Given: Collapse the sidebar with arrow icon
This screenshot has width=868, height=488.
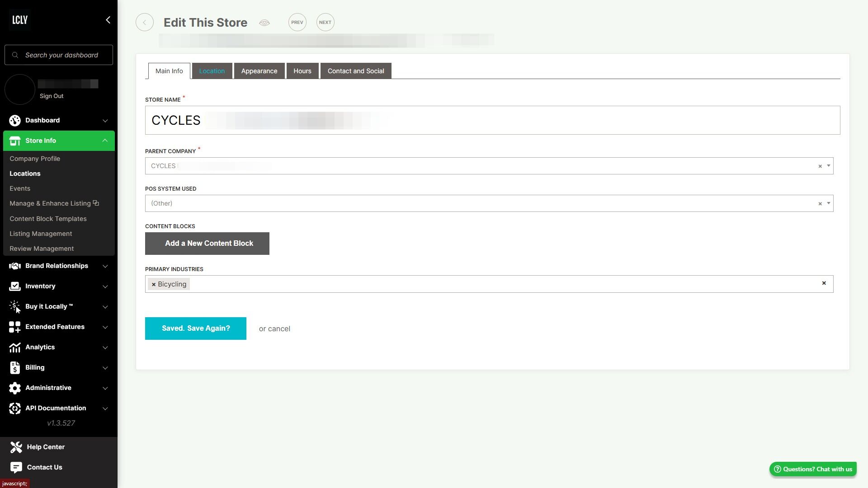Looking at the screenshot, I should click(108, 20).
